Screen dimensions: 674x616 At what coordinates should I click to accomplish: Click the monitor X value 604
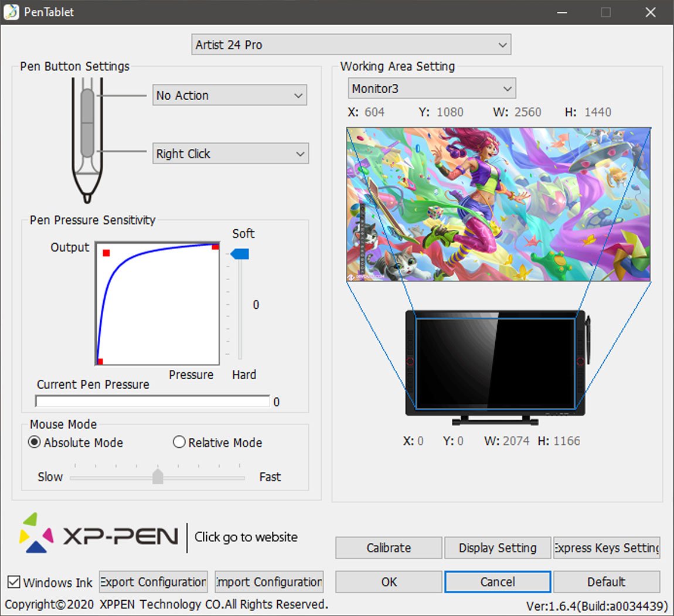[x=374, y=112]
